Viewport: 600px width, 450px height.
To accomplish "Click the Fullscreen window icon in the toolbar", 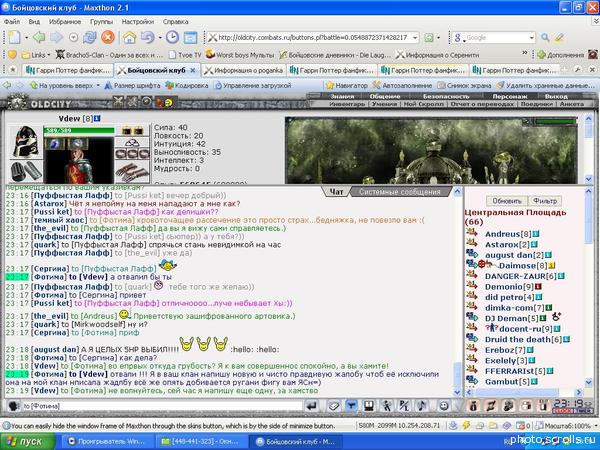I will [190, 38].
